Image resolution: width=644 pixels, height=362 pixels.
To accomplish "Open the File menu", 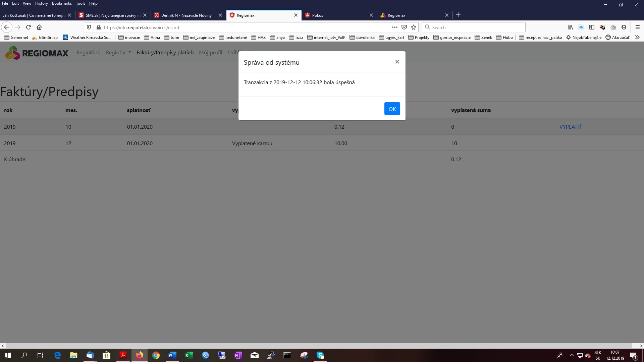I will pyautogui.click(x=5, y=3).
